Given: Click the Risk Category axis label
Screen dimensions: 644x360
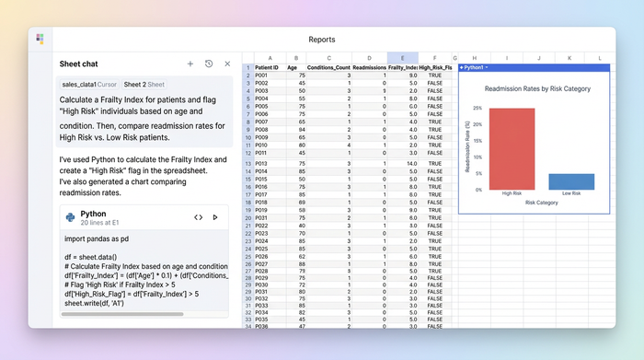Looking at the screenshot, I should pyautogui.click(x=541, y=203).
